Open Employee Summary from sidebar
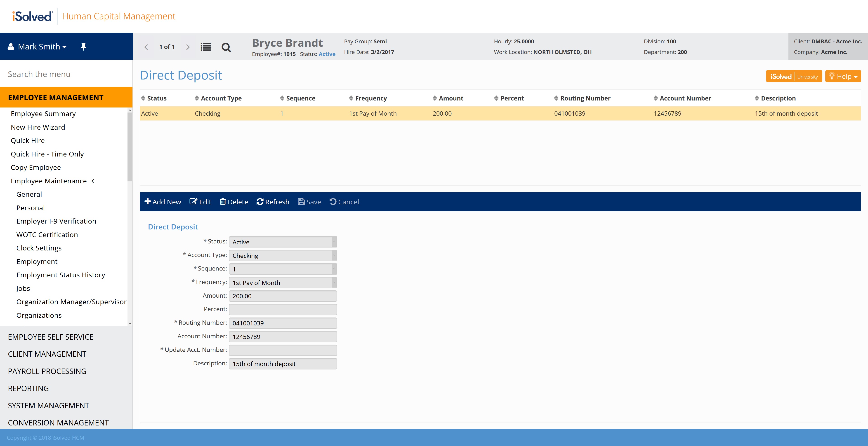Viewport: 868px width, 446px height. tap(43, 114)
